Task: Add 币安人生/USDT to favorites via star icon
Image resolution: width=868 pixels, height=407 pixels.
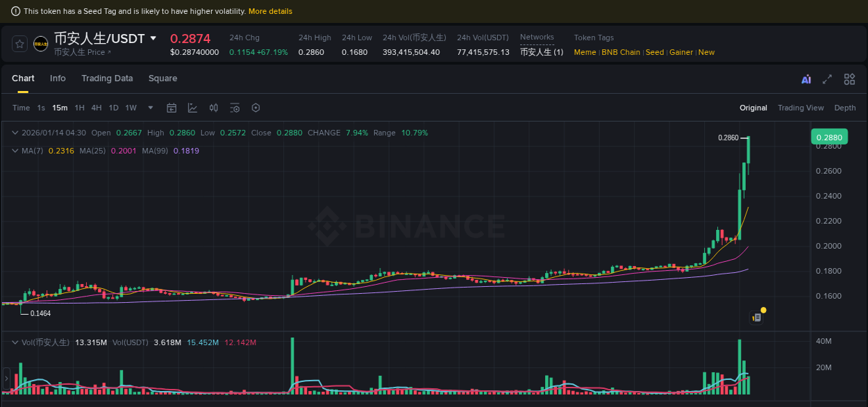Action: [19, 43]
